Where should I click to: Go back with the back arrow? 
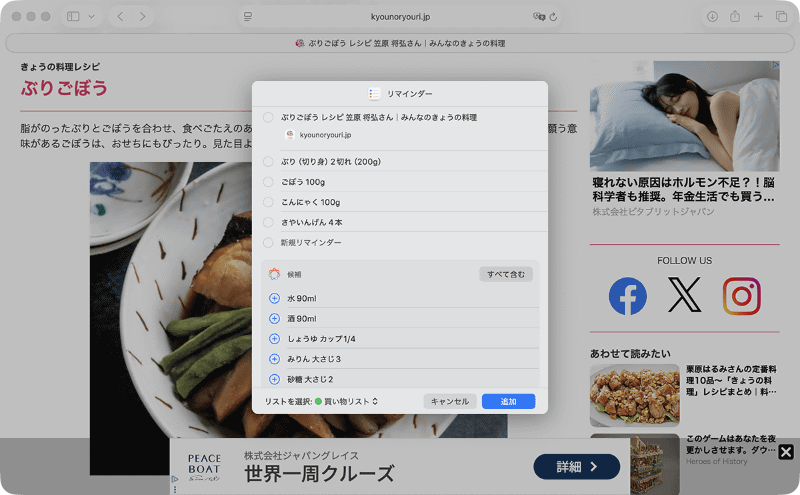pos(120,16)
